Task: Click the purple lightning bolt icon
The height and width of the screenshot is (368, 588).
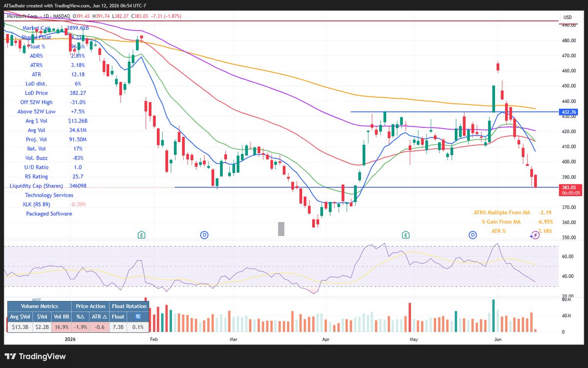Action: (x=535, y=235)
